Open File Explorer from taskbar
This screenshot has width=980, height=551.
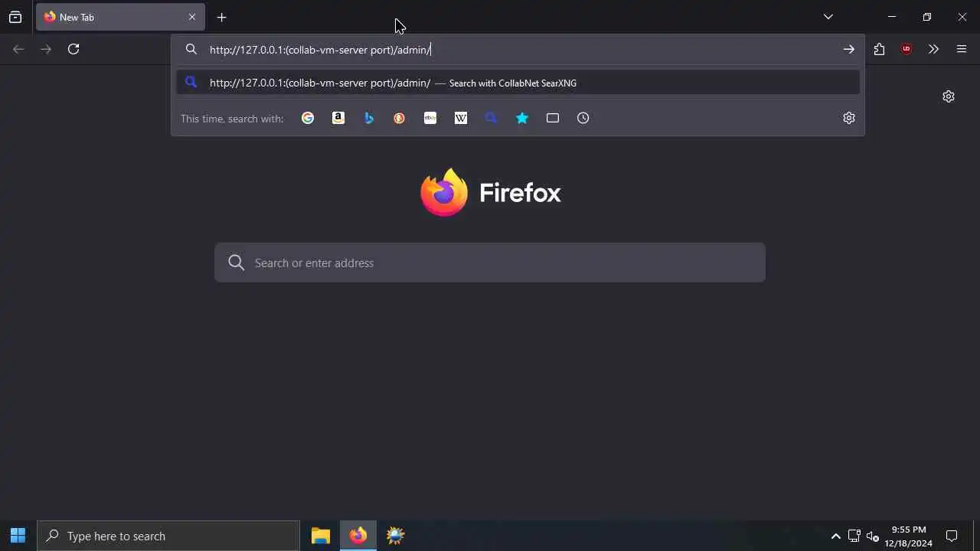tap(321, 536)
